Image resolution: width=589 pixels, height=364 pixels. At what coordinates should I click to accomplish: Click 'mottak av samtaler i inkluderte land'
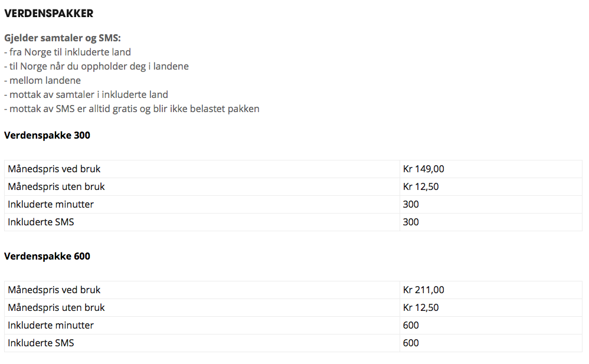[x=86, y=94]
